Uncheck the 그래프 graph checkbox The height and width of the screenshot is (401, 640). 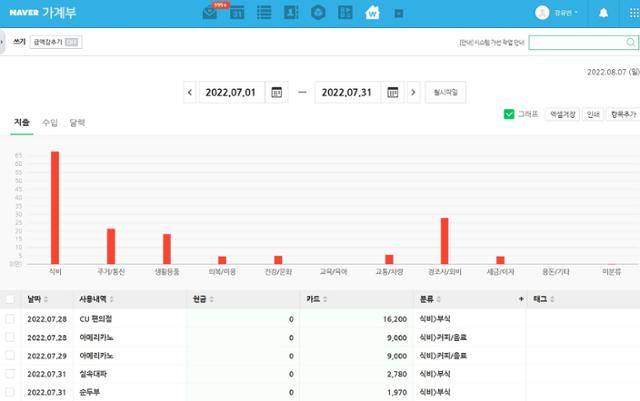(x=509, y=114)
